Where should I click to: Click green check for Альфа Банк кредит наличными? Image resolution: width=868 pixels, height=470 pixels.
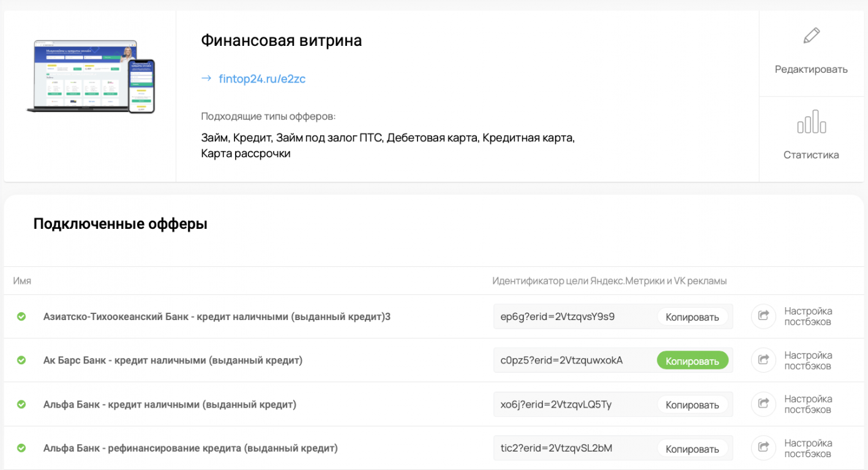click(x=21, y=405)
